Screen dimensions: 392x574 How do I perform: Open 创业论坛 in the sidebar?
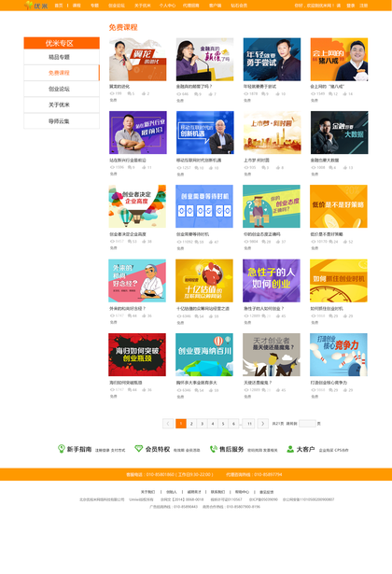click(x=62, y=89)
